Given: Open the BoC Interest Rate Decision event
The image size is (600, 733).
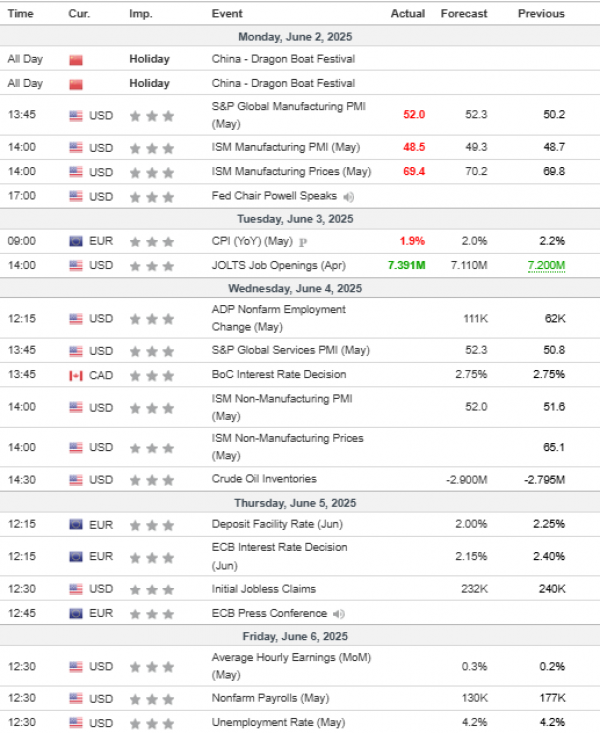Looking at the screenshot, I should pyautogui.click(x=279, y=375).
